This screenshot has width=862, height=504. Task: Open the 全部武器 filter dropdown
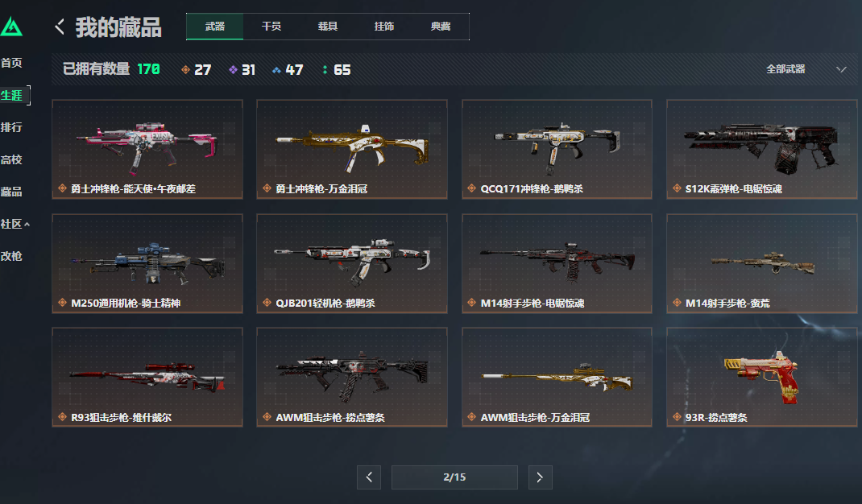pos(806,69)
